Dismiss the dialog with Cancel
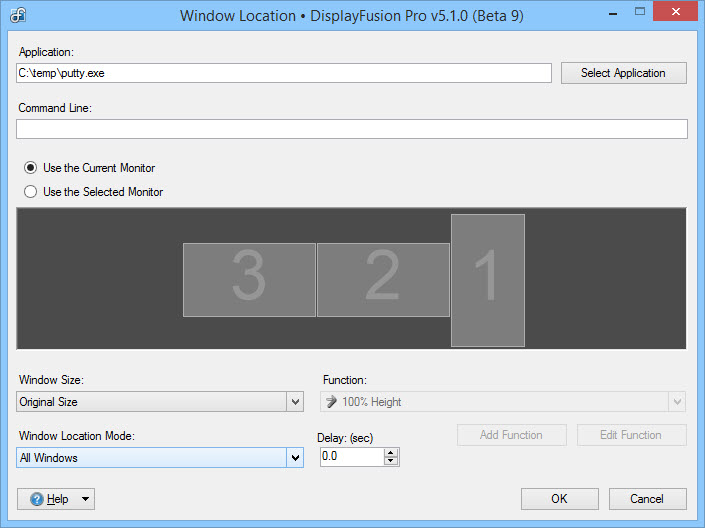705x528 pixels. point(647,499)
